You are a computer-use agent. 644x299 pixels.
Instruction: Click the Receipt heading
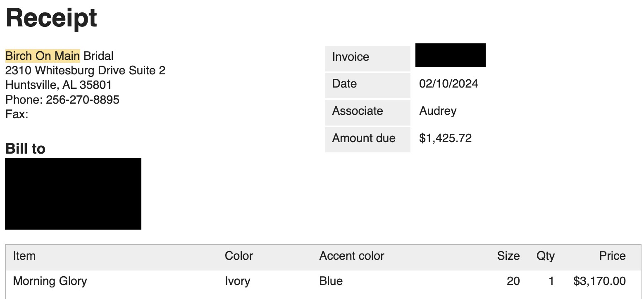click(x=51, y=18)
